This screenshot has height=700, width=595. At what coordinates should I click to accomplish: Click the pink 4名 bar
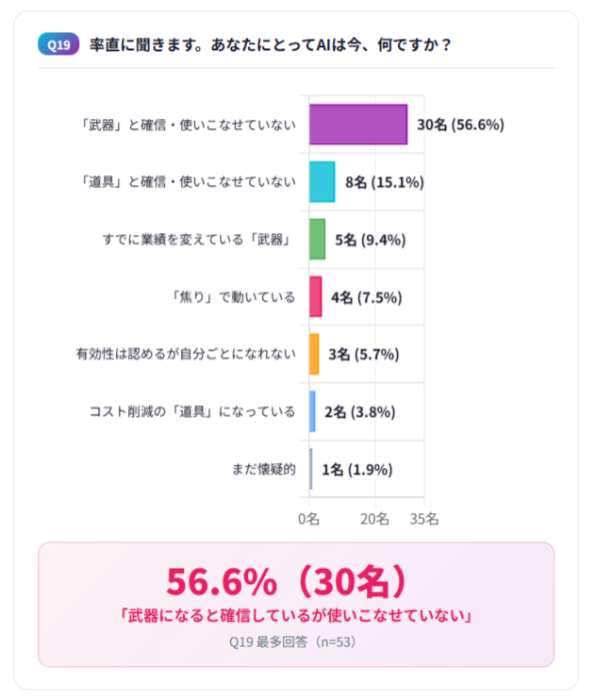tap(315, 297)
